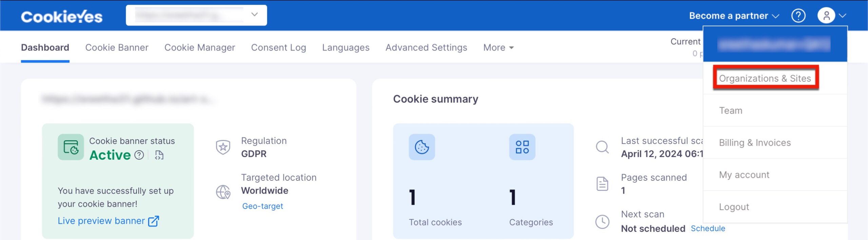Click the magnifier icon beside Last successful scan
This screenshot has height=240, width=868.
coord(602,147)
